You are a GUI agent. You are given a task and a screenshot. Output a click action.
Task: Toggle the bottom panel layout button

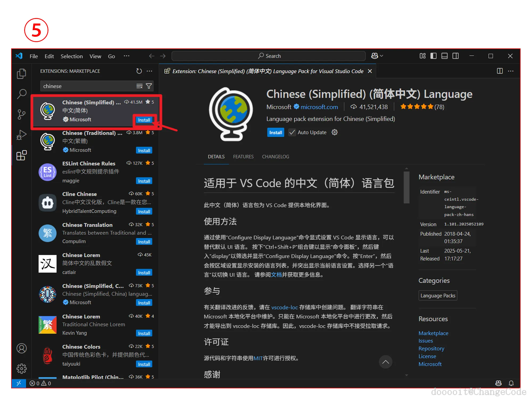(x=444, y=56)
